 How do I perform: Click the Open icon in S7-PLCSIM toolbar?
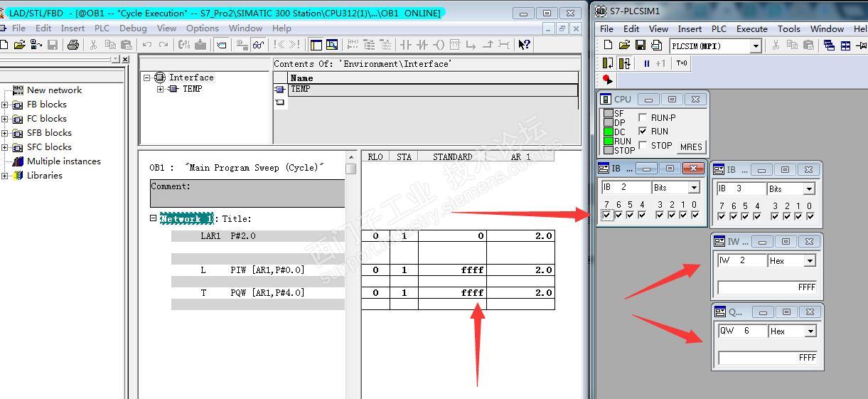(x=624, y=46)
